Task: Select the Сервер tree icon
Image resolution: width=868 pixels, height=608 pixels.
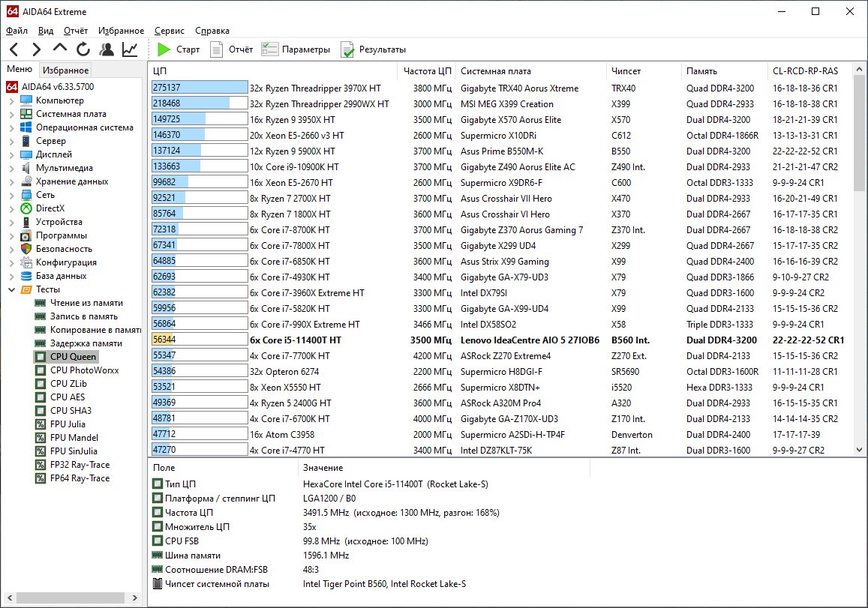Action: [x=26, y=141]
